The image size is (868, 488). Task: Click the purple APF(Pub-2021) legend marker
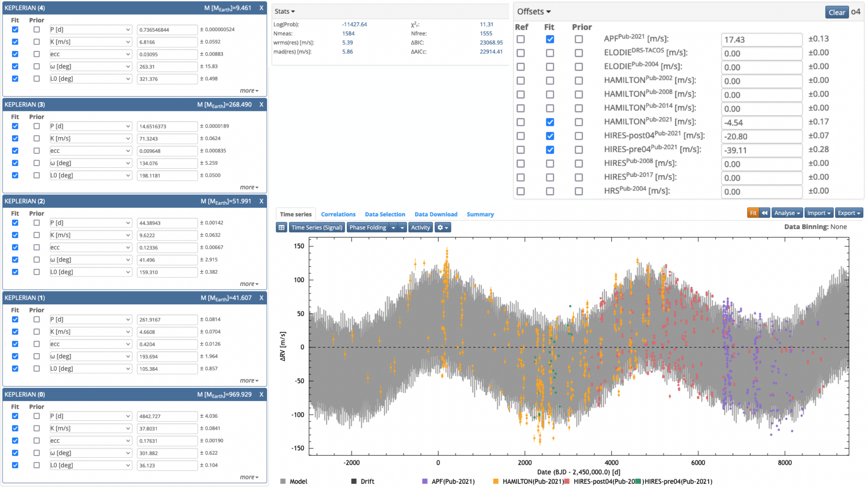(425, 482)
